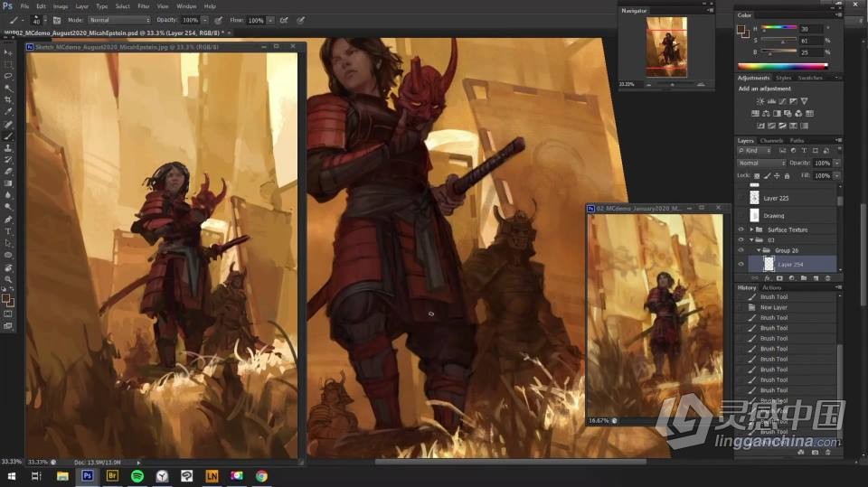Add a Channel Mixer adjustment
This screenshot has height=487, width=868.
[x=798, y=114]
